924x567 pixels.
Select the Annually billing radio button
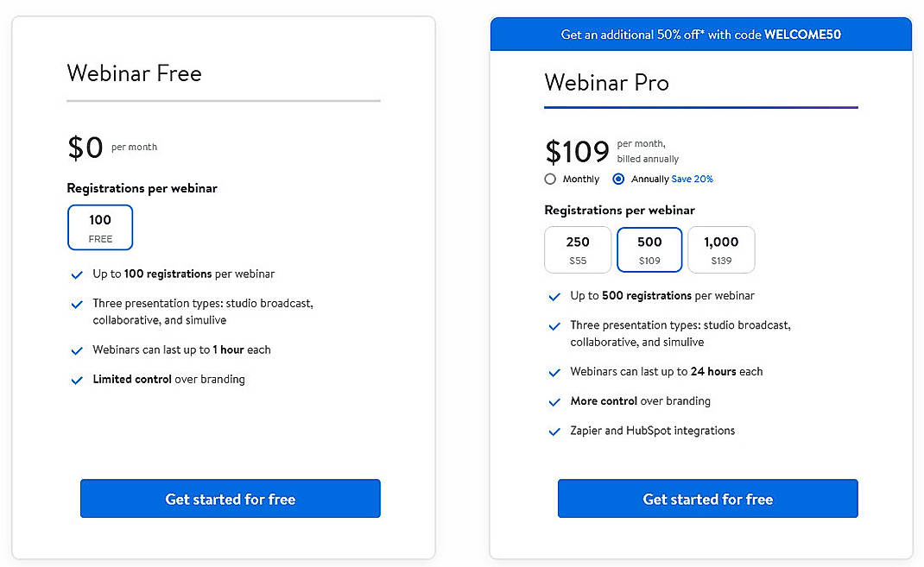click(x=618, y=179)
